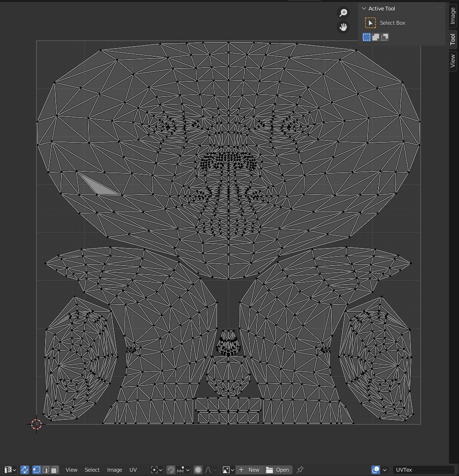Toggle the overlays button
The image size is (459, 476).
tap(376, 470)
